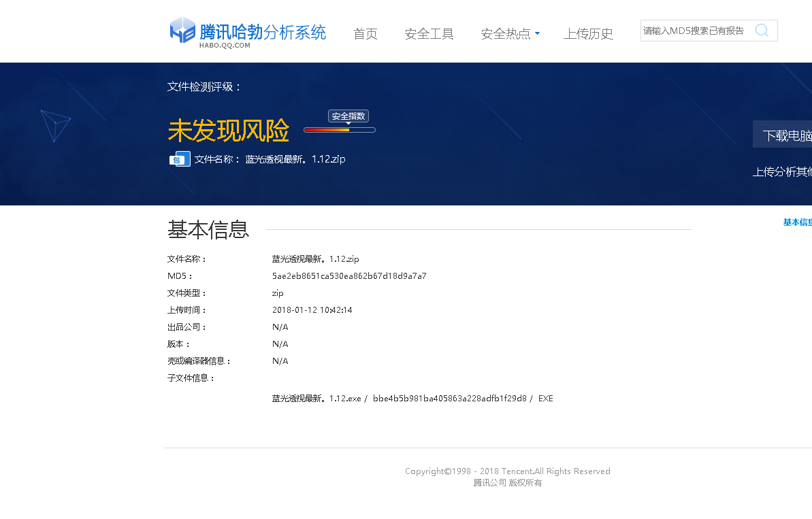
Task: Click the 腾讯哈勃分析系统 site title
Action: pos(263,32)
